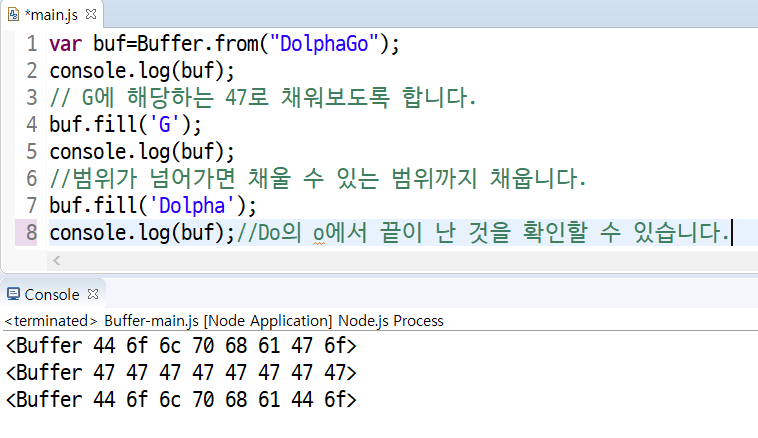Switch to the Console view tab
Screen dimensions: 758x438
click(52, 294)
